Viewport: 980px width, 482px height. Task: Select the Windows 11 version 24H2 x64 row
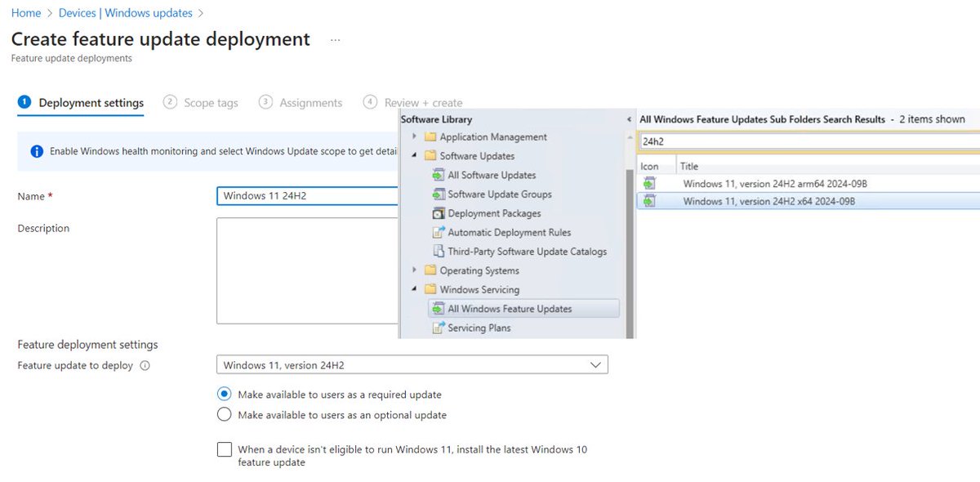pos(808,201)
